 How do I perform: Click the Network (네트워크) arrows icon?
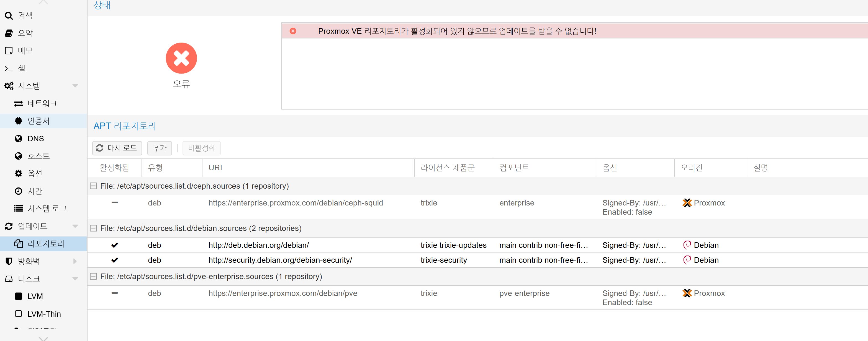18,104
